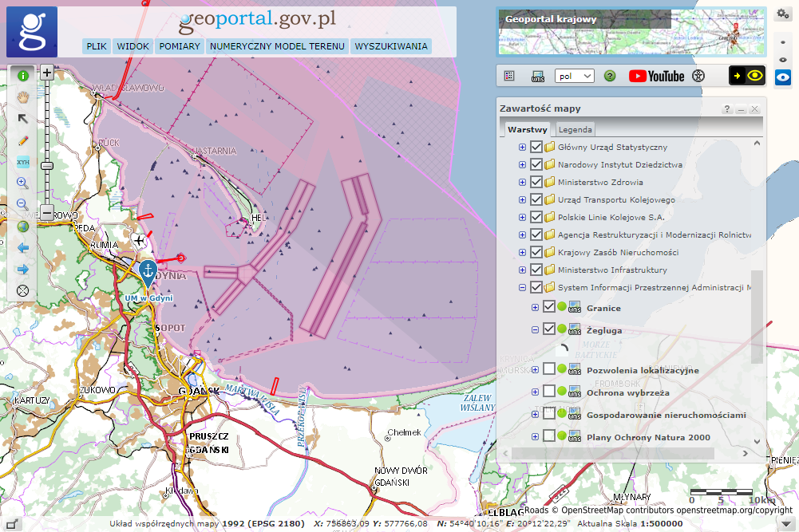The width and height of the screenshot is (799, 532).
Task: Uncheck Ministerstwo Zdrowia group
Action: click(536, 183)
